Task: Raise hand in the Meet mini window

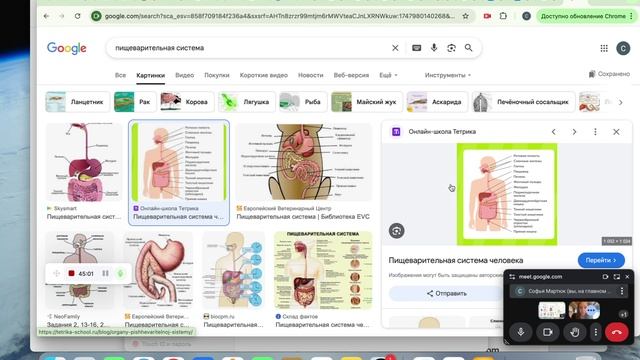Action: [575, 332]
